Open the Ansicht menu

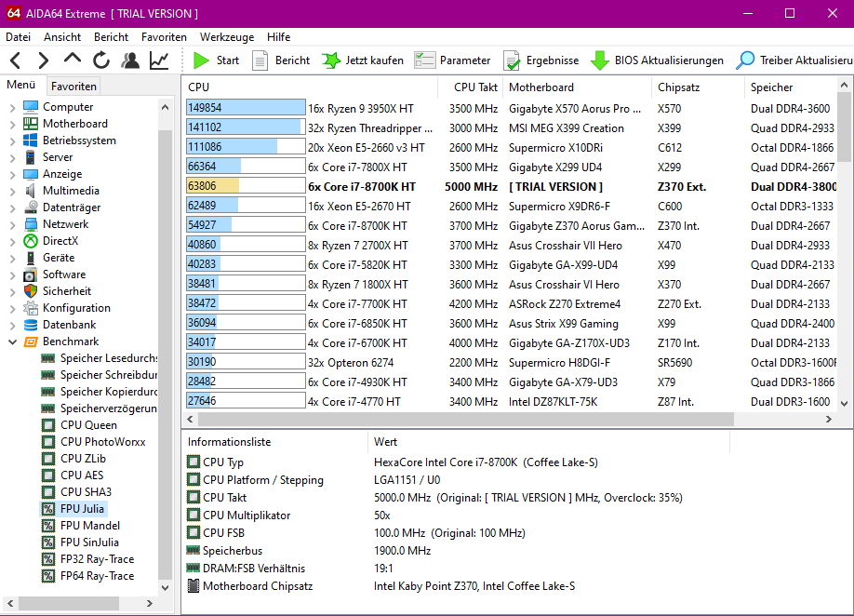[62, 37]
